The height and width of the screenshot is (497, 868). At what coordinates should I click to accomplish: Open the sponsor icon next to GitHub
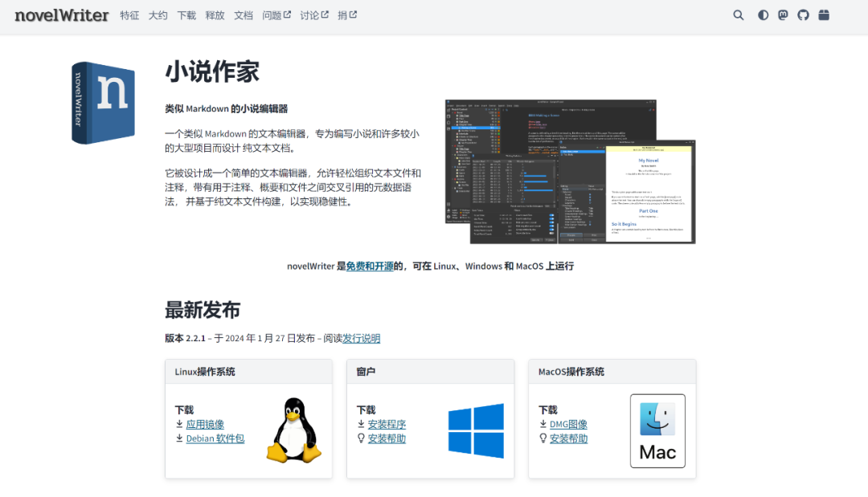pyautogui.click(x=824, y=15)
